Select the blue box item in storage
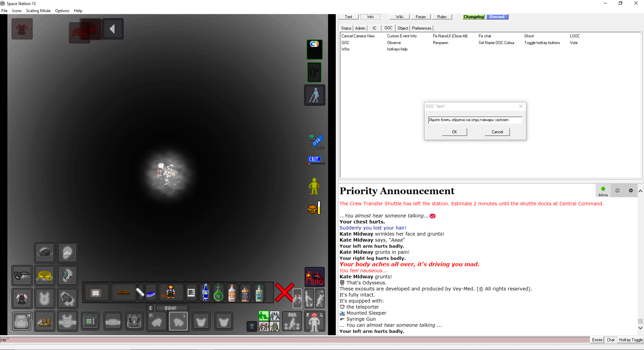This screenshot has height=350, width=644. (x=151, y=294)
